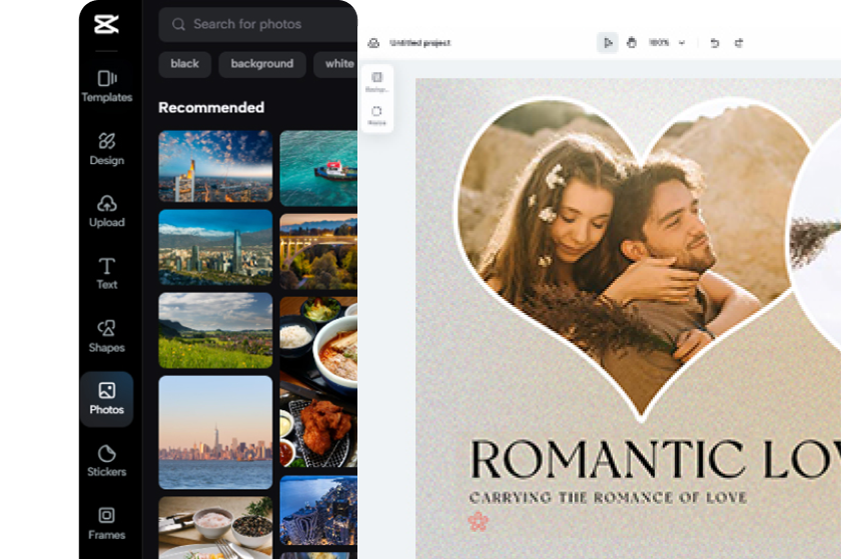The width and height of the screenshot is (841, 559).
Task: Select the sunset skyline over water photo
Action: pyautogui.click(x=216, y=432)
